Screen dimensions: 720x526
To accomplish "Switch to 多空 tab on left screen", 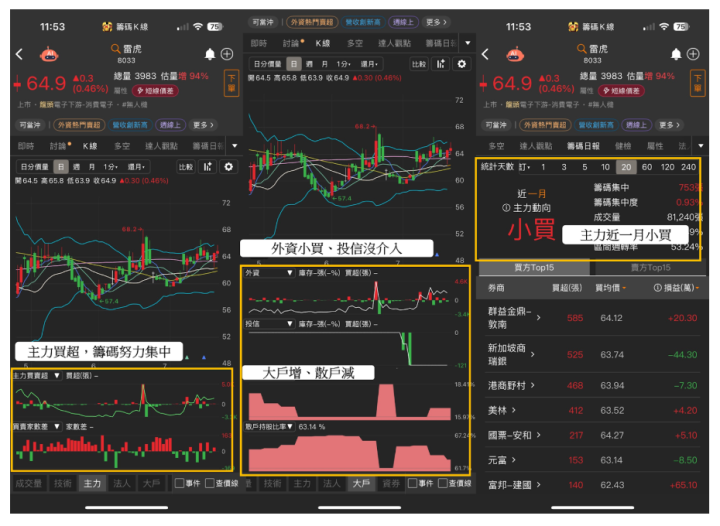I will click(122, 146).
